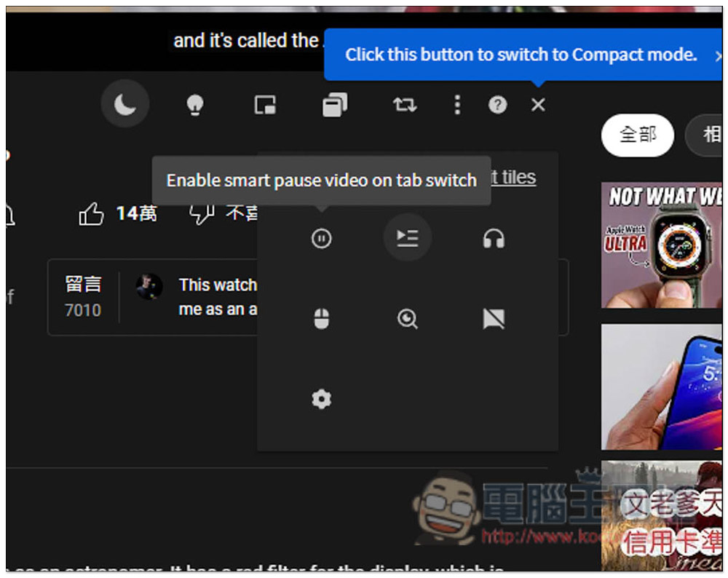This screenshot has width=728, height=578.
Task: Click the lightbulb dim-lights icon
Action: click(195, 105)
